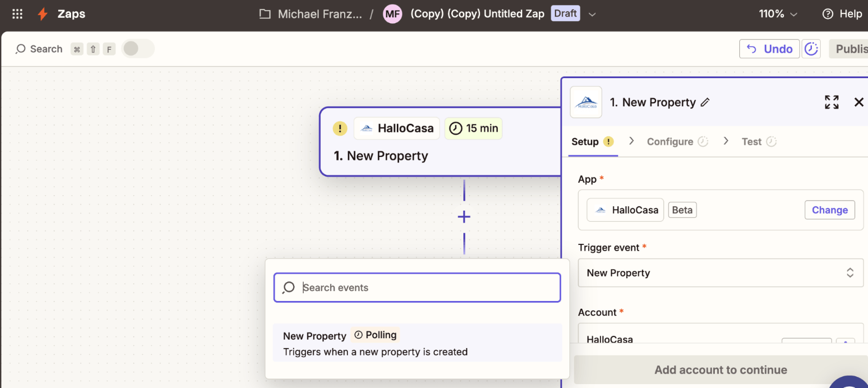Rename step using the pencil edit icon
Image resolution: width=868 pixels, height=388 pixels.
click(705, 102)
